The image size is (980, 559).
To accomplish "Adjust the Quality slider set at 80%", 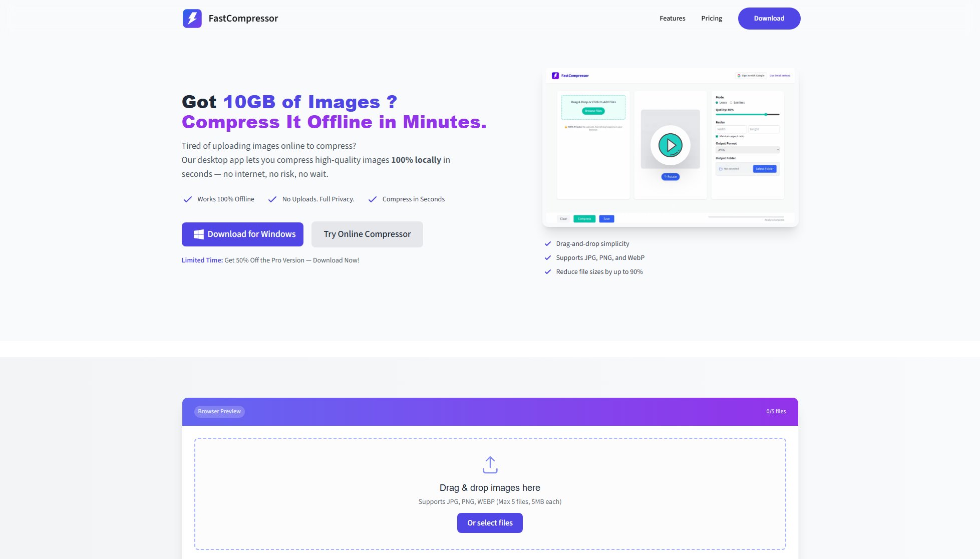I will tap(766, 114).
